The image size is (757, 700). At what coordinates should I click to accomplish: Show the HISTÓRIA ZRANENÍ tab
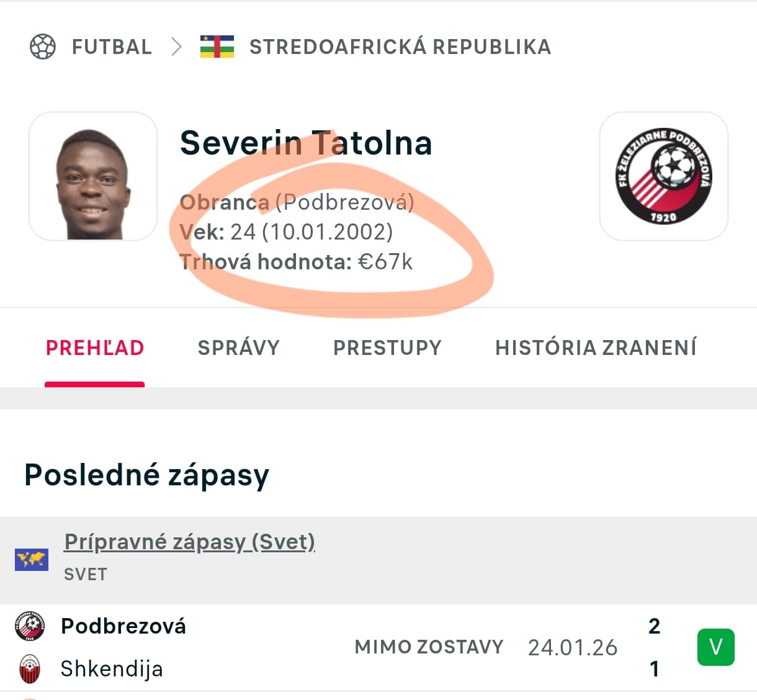pos(596,348)
